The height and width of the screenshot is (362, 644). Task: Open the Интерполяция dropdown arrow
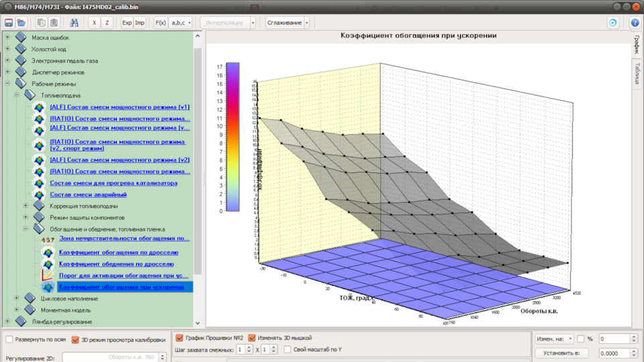pyautogui.click(x=253, y=23)
